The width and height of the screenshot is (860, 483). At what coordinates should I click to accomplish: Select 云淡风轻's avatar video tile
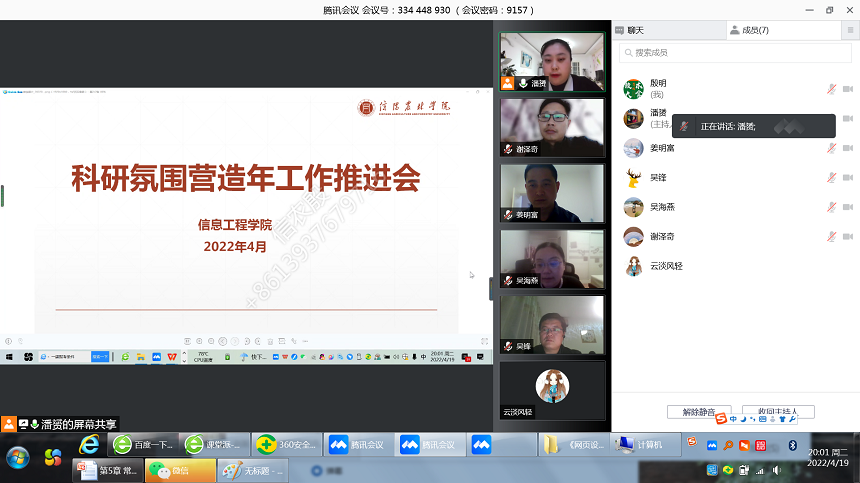tap(552, 390)
